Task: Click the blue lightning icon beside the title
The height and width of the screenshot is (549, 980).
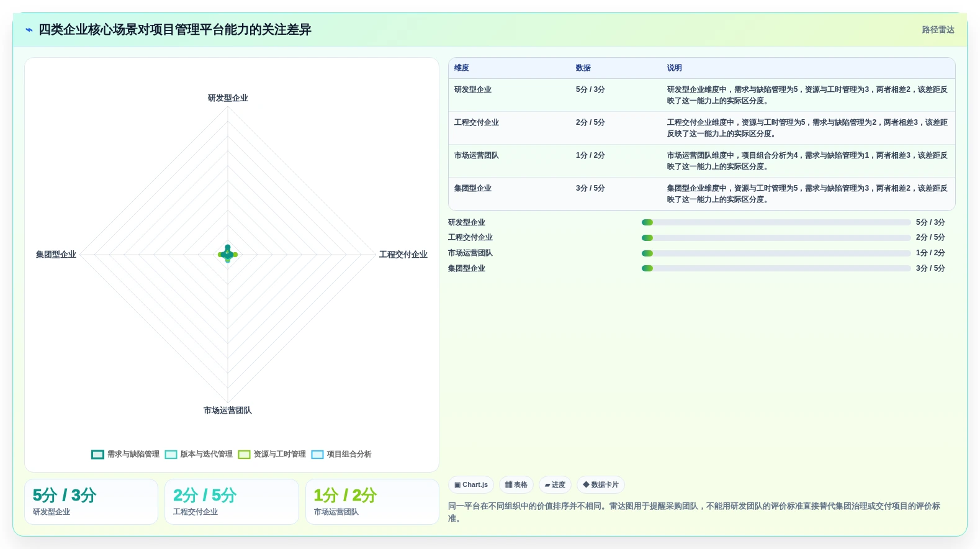Action: [29, 30]
